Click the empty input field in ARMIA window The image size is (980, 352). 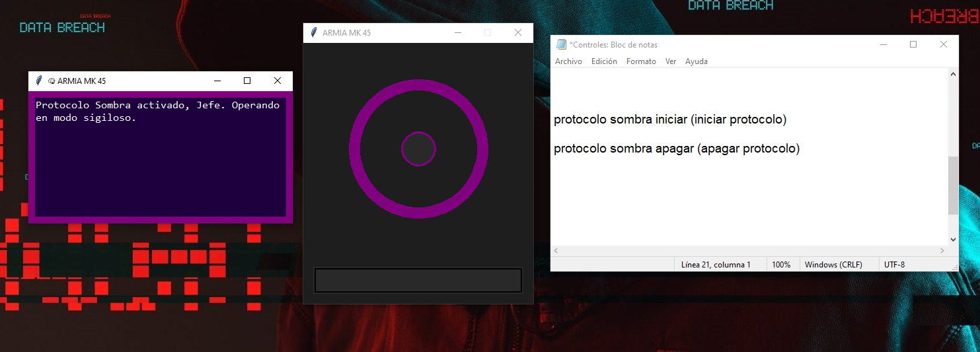point(418,280)
